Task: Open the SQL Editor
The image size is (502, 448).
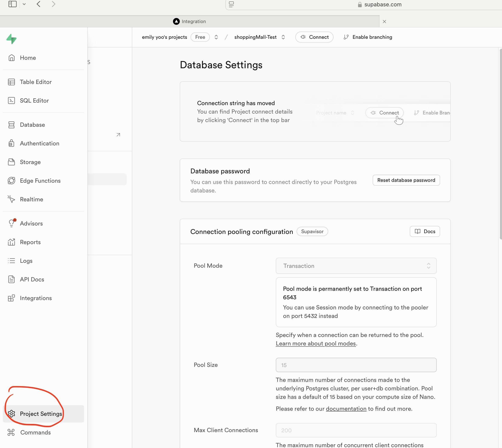Action: 34,101
